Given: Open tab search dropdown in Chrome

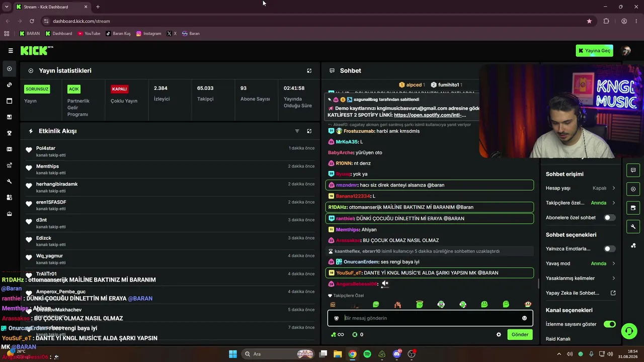Looking at the screenshot, I should 7,7.
